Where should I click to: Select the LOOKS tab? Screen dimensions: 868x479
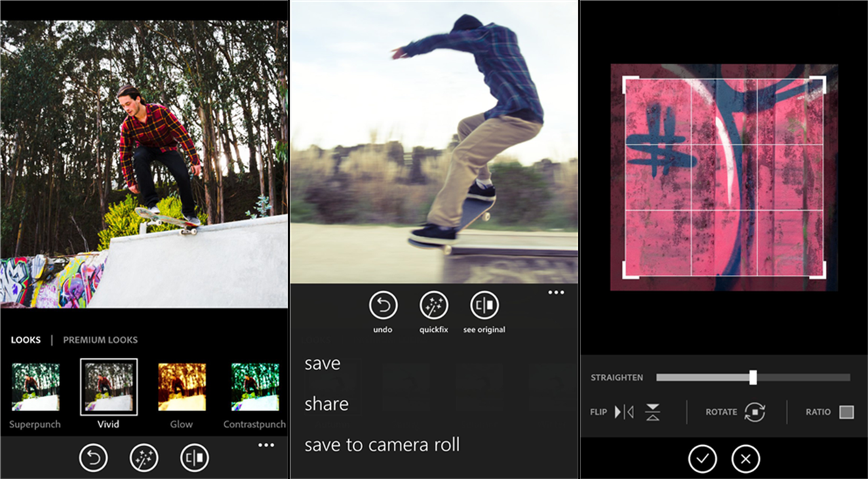coord(26,340)
